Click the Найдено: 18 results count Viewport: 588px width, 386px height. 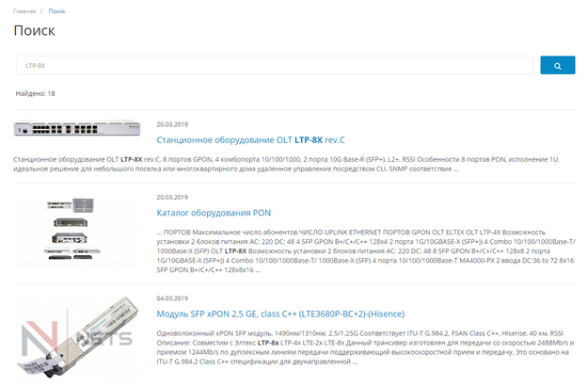[35, 93]
